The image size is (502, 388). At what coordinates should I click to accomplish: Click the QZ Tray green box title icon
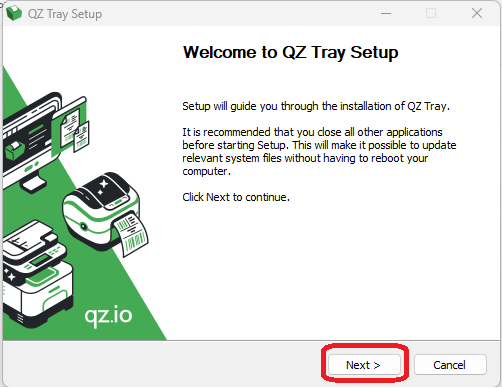(x=14, y=13)
